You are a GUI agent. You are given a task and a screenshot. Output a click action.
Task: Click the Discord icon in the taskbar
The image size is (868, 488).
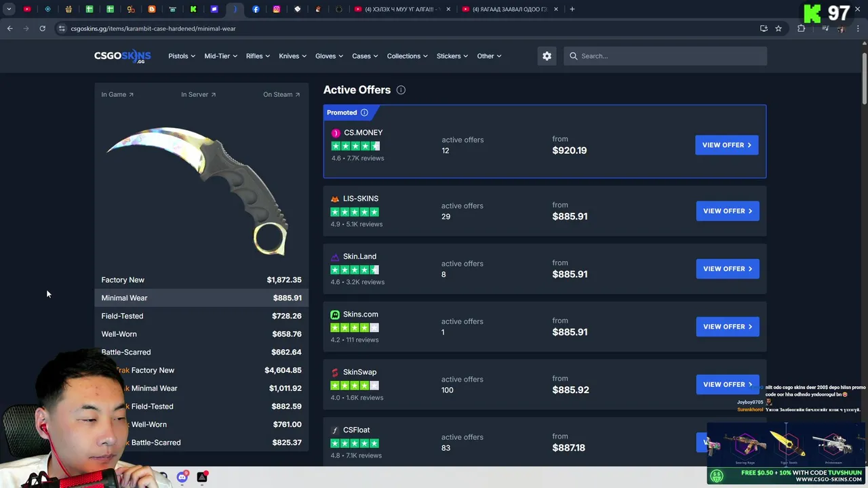point(182,477)
